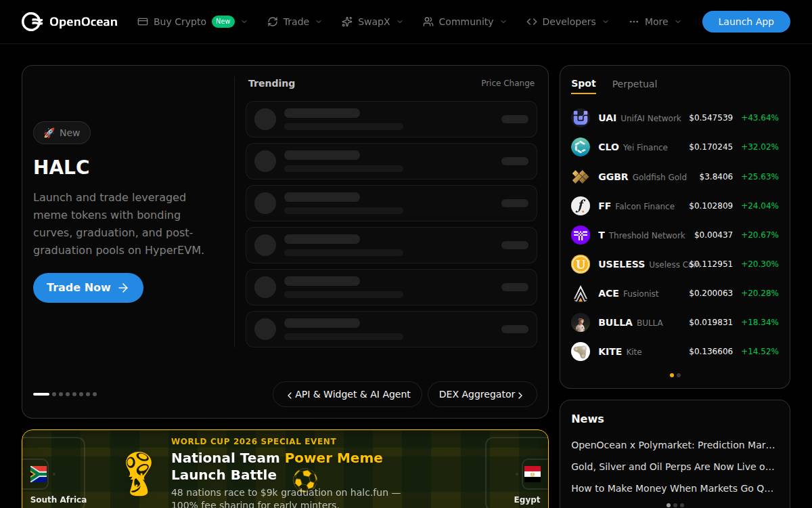
Task: Expand the Buy Crypto dropdown chevron
Action: pos(244,22)
